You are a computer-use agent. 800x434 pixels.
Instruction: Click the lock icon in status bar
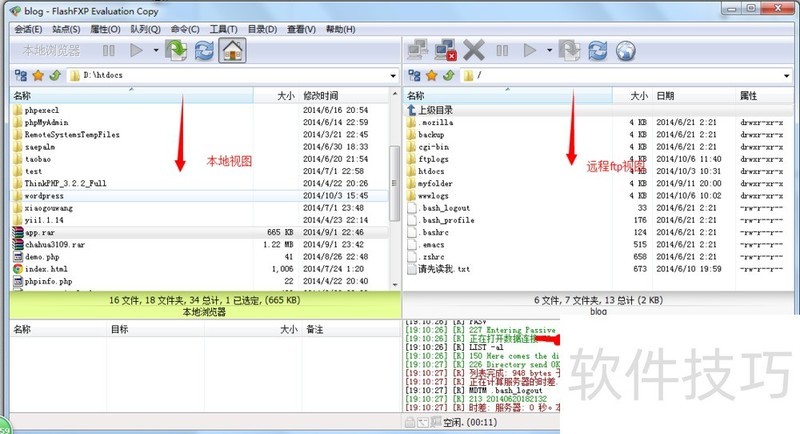[410, 422]
